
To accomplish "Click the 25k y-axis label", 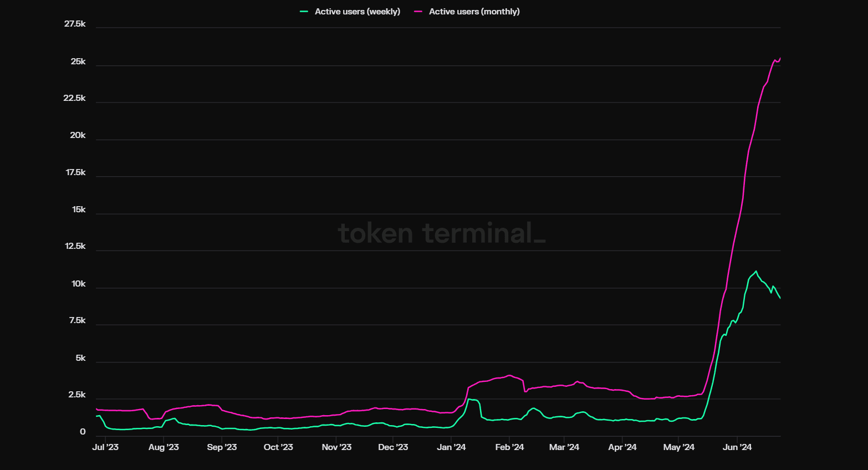I will (x=78, y=62).
